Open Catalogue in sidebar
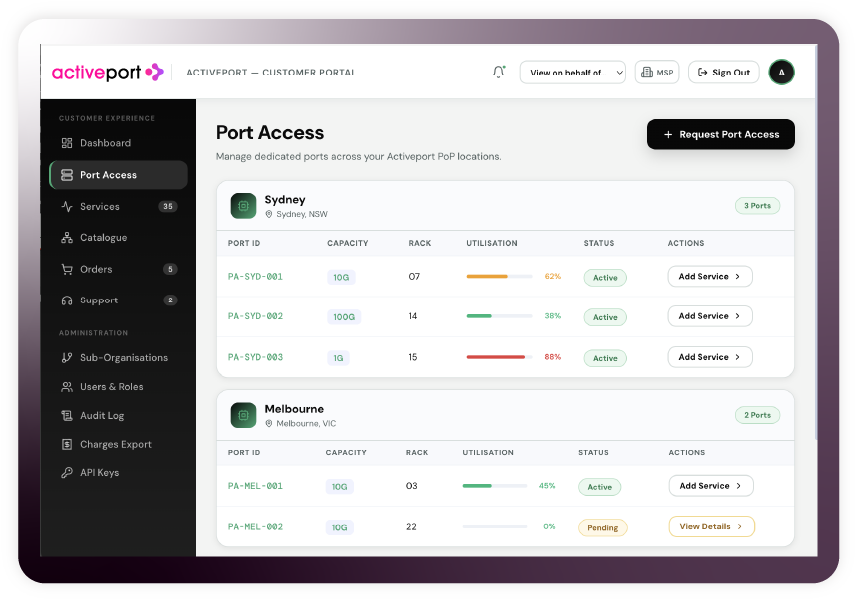This screenshot has width=858, height=602. click(118, 238)
